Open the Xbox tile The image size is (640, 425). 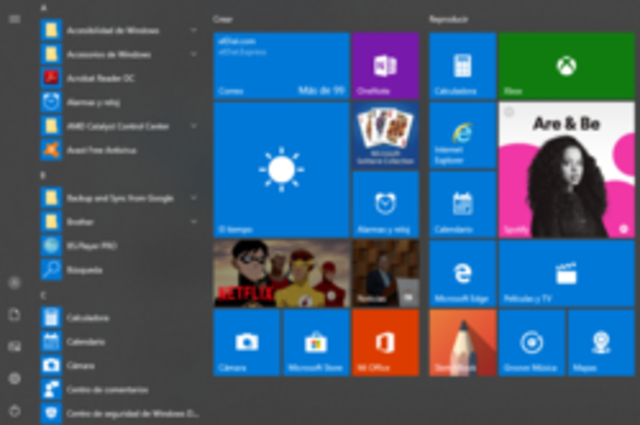(x=567, y=66)
